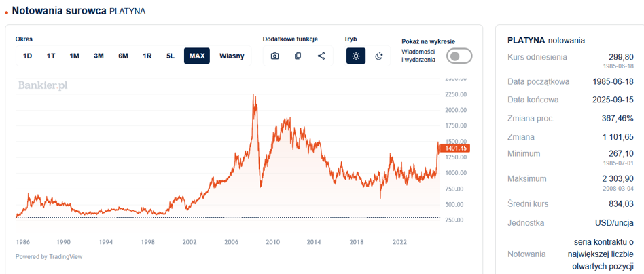Click the share chart icon
The width and height of the screenshot is (644, 274).
pyautogui.click(x=321, y=56)
